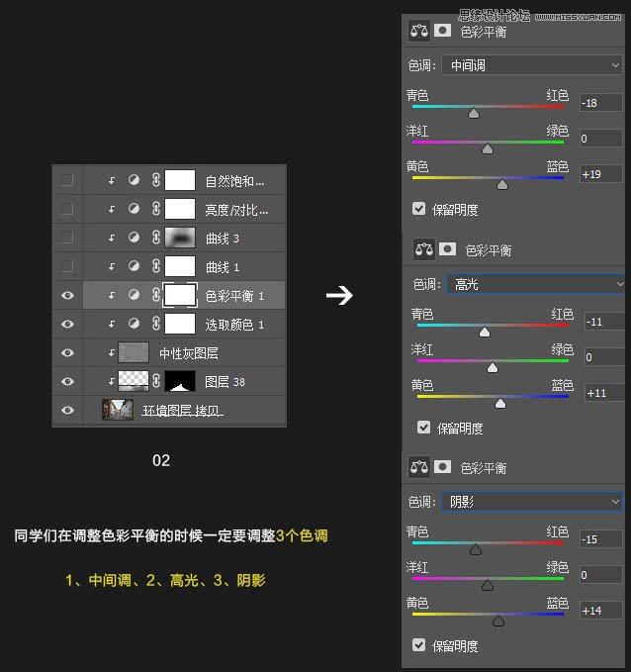The image size is (631, 672).
Task: Click adjustment icon on 亮度/对比 layer
Action: [134, 209]
